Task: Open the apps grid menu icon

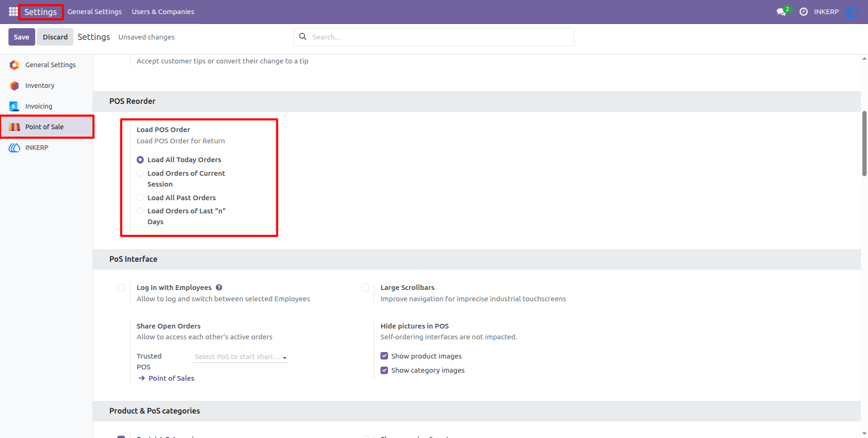Action: point(13,11)
